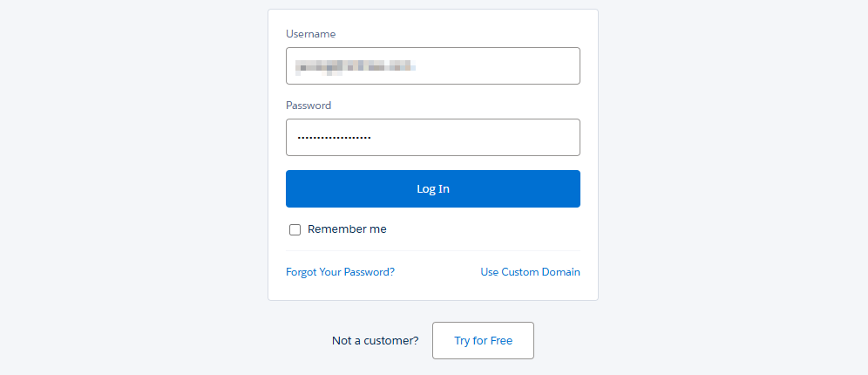Click the Try for Free button
Viewport: 868px width, 375px height.
(483, 341)
